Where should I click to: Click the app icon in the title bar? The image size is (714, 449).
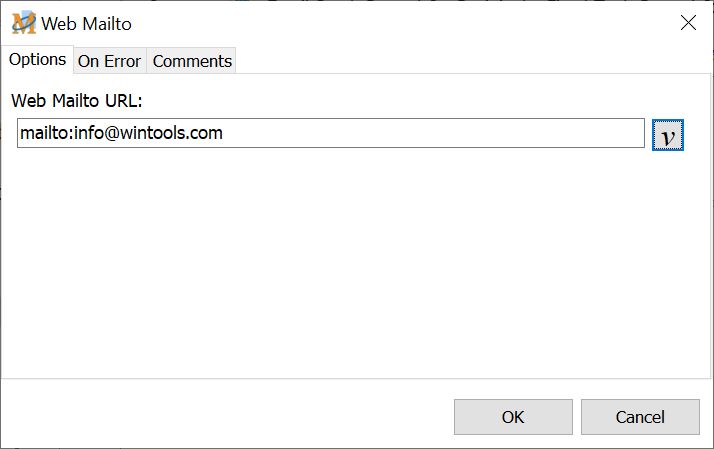click(22, 23)
